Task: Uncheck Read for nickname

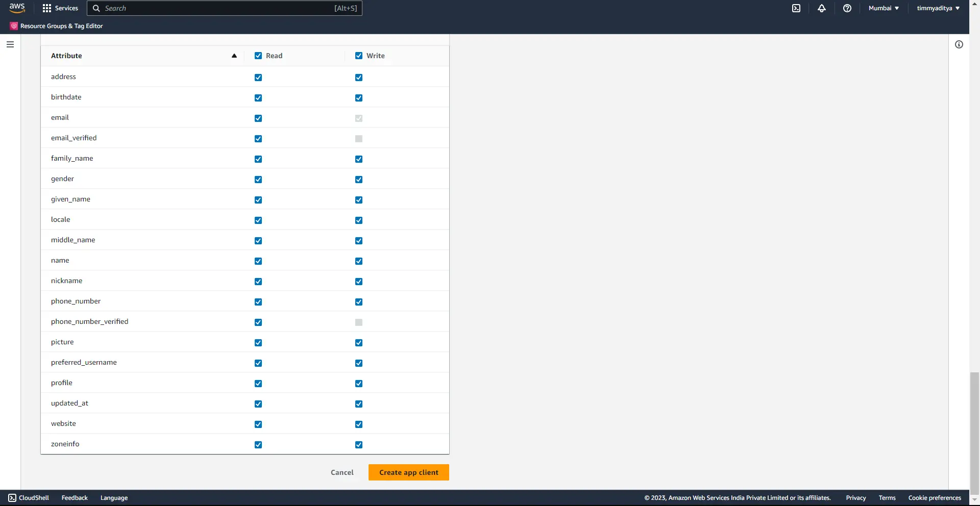Action: pyautogui.click(x=258, y=282)
